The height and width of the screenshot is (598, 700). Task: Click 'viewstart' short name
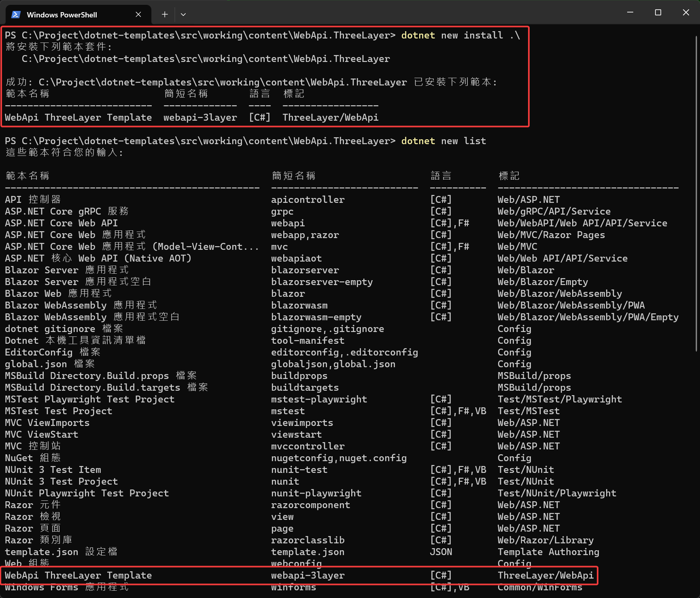tap(297, 435)
